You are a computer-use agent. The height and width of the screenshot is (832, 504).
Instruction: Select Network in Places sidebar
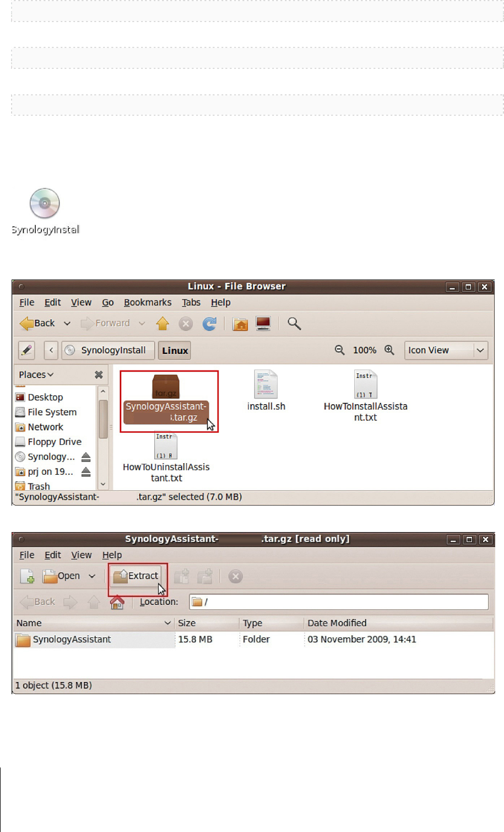coord(39,427)
